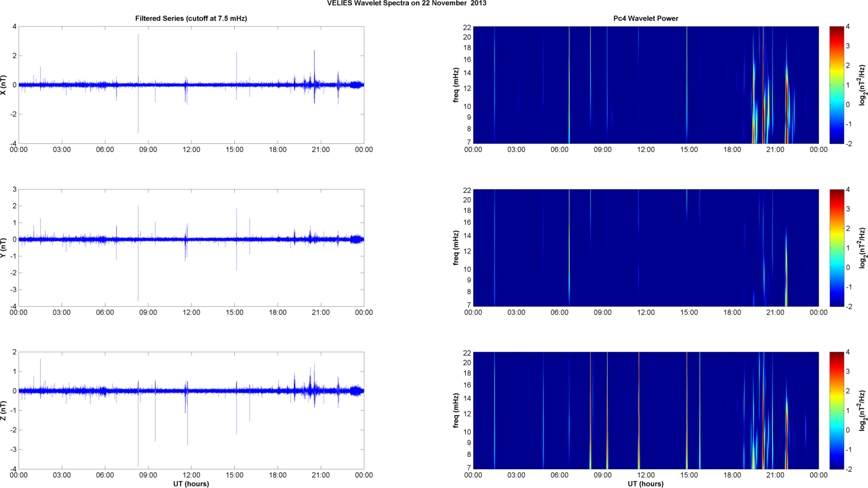Viewport: 868px width, 488px height.
Task: Click UT (hours) label under bottom wavelet plot
Action: 645,484
